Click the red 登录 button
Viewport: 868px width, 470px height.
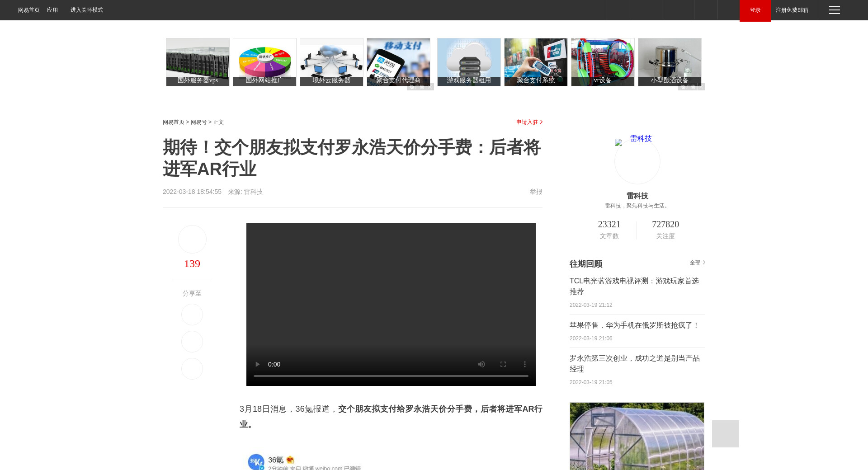click(x=755, y=10)
